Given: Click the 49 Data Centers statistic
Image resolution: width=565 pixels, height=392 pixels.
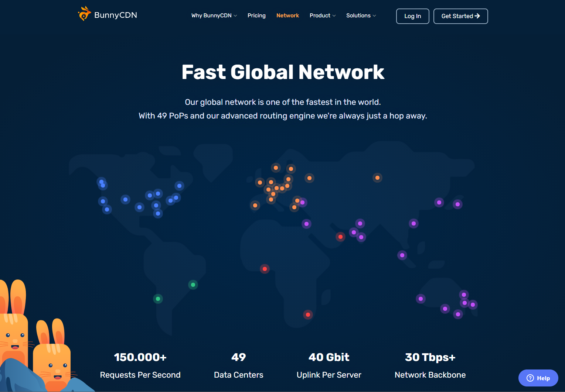Looking at the screenshot, I should (x=238, y=365).
